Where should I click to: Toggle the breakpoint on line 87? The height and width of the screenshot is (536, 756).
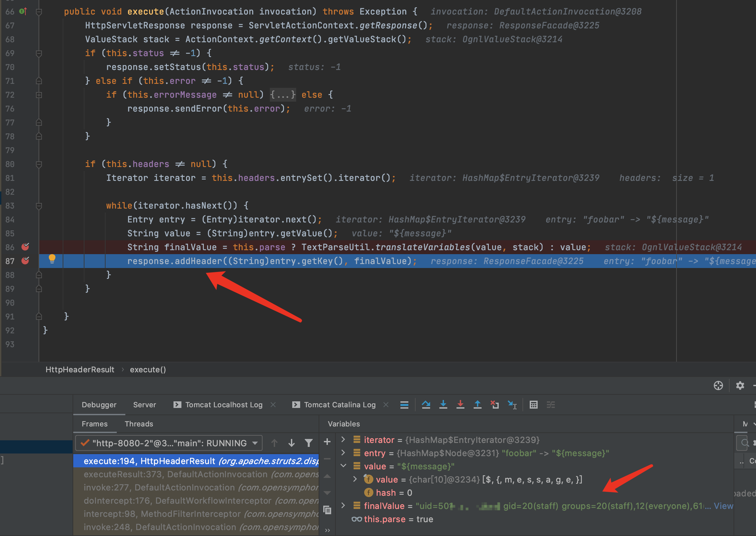click(x=25, y=261)
